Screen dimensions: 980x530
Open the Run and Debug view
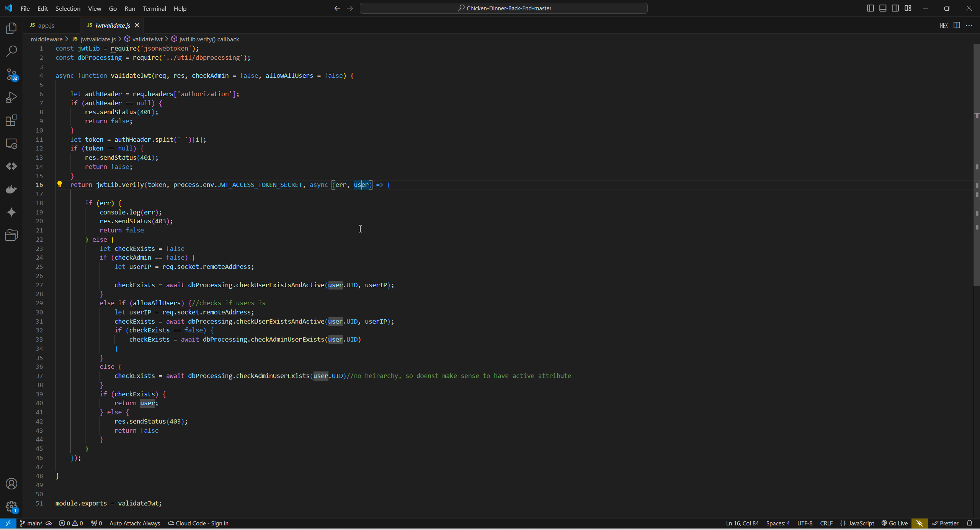[x=11, y=97]
